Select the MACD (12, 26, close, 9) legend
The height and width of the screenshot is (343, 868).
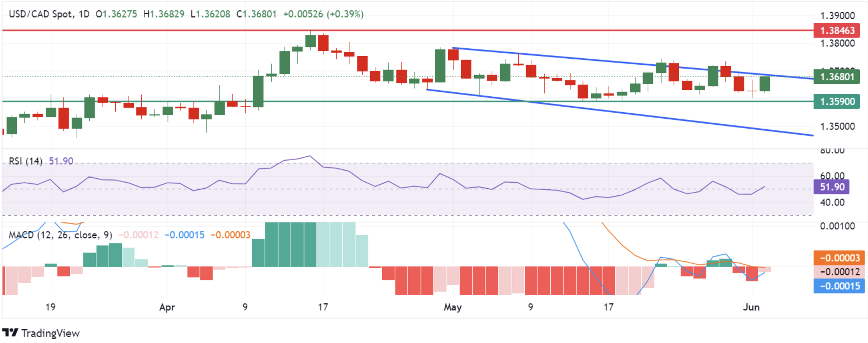click(60, 235)
